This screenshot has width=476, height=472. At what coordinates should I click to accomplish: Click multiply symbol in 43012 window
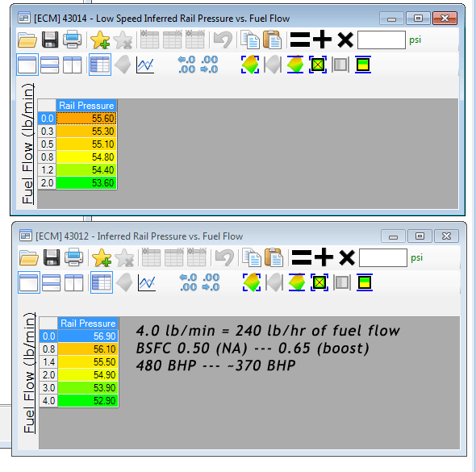[x=347, y=257]
